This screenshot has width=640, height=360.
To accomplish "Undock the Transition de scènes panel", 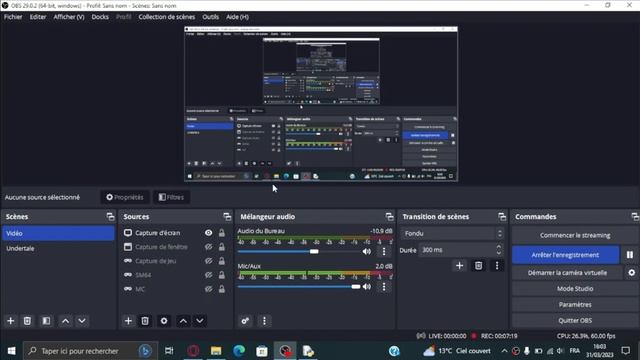I will click(x=502, y=217).
